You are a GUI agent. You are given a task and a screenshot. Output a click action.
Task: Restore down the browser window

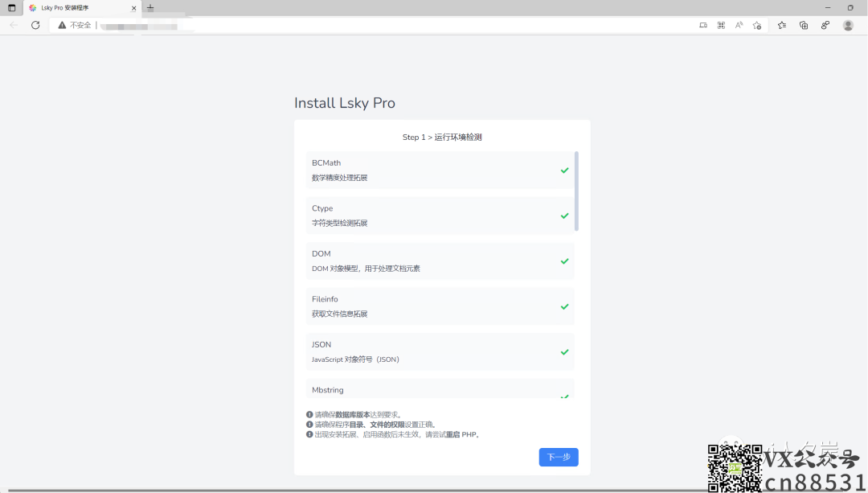pos(850,8)
